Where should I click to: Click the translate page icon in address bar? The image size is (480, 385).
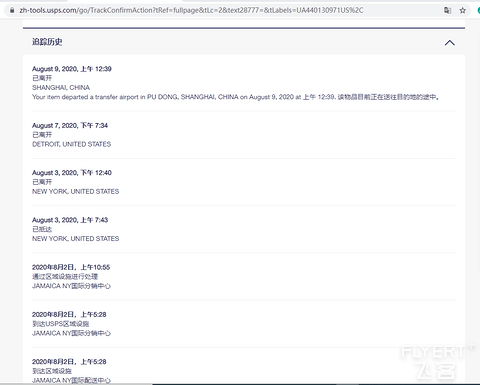[447, 10]
